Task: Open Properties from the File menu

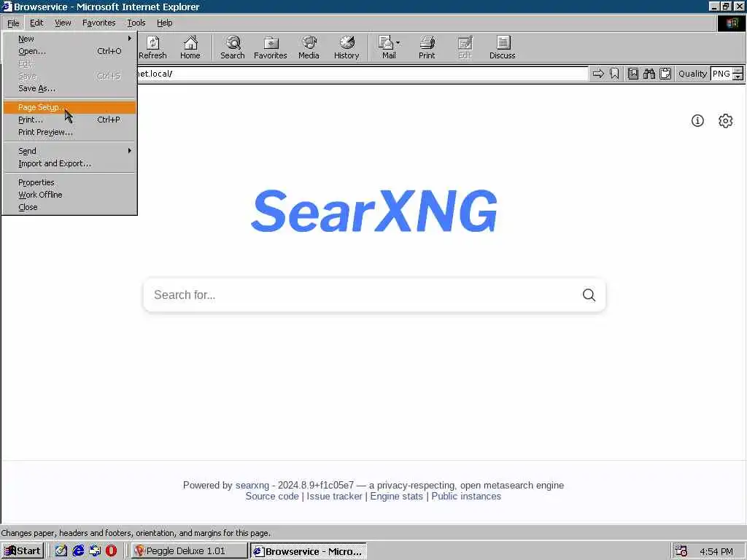Action: tap(70, 182)
